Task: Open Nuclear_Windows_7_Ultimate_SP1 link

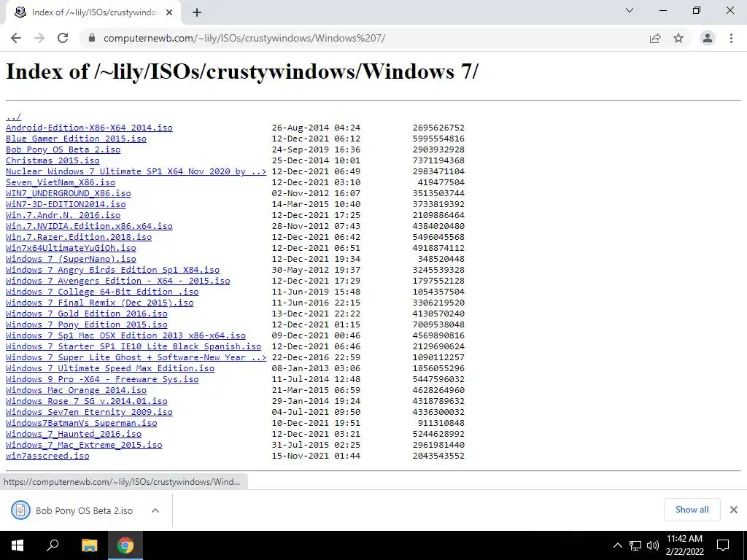Action: tap(136, 171)
